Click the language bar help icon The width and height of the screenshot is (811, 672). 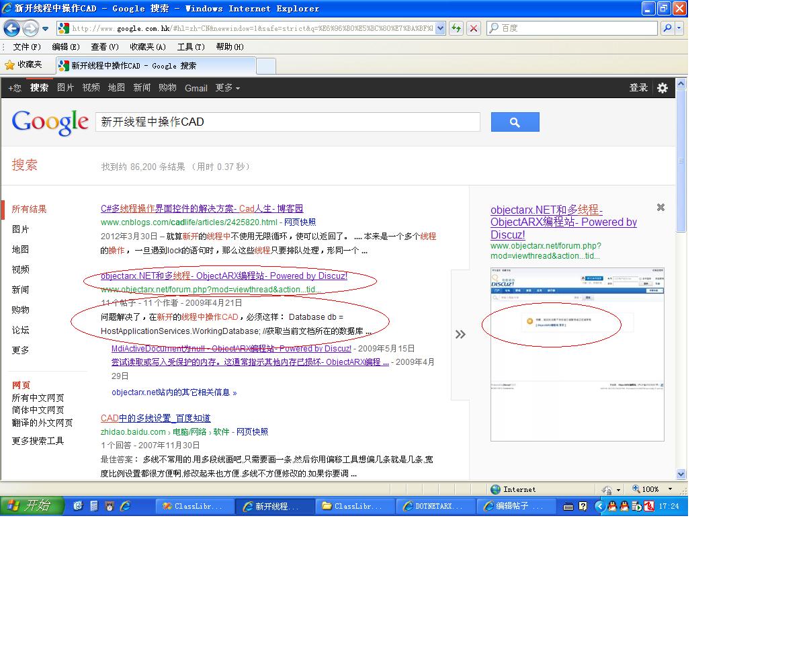(x=583, y=506)
